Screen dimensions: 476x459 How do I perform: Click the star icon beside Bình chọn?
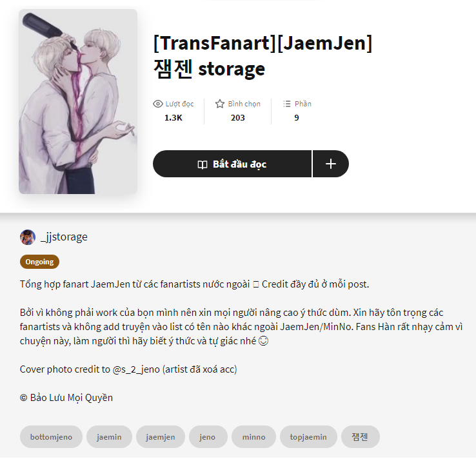(220, 104)
